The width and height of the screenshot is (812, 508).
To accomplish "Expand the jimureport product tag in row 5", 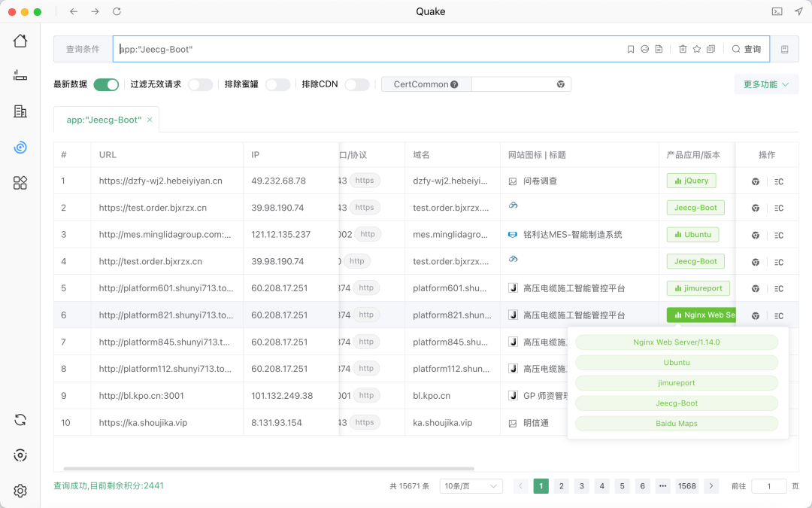I will click(698, 288).
